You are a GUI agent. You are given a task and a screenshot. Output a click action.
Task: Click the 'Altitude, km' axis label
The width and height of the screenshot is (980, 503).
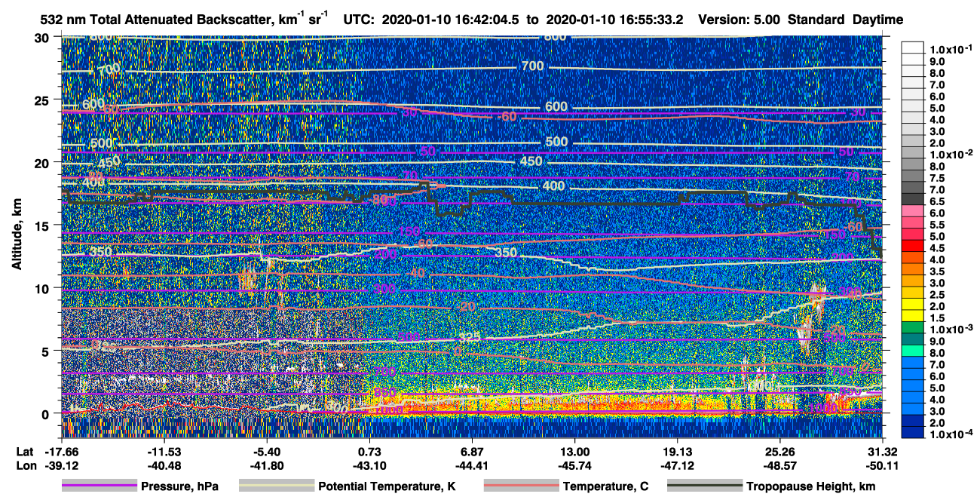17,235
